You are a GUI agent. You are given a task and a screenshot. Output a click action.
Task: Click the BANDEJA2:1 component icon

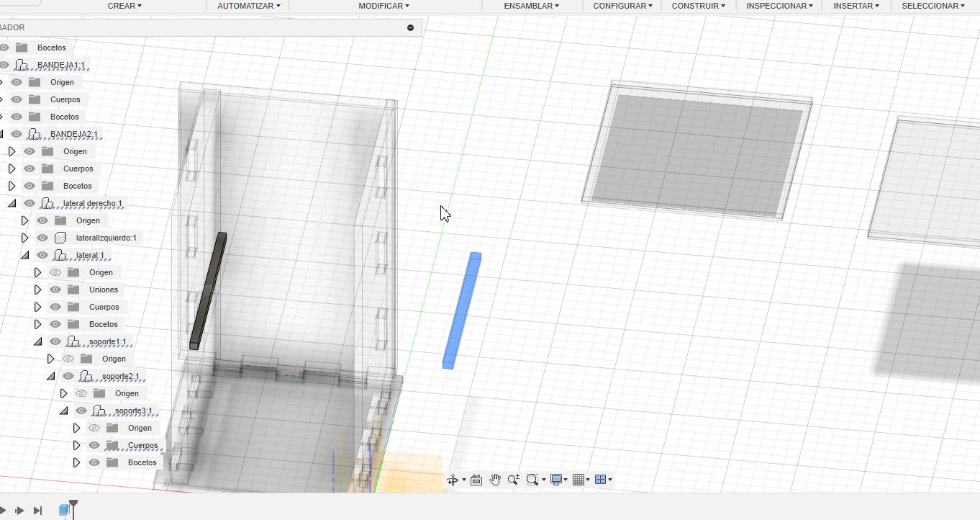pyautogui.click(x=35, y=134)
